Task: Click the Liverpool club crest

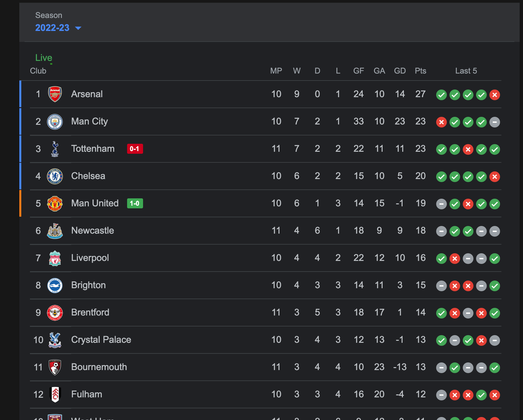Action: pyautogui.click(x=55, y=258)
